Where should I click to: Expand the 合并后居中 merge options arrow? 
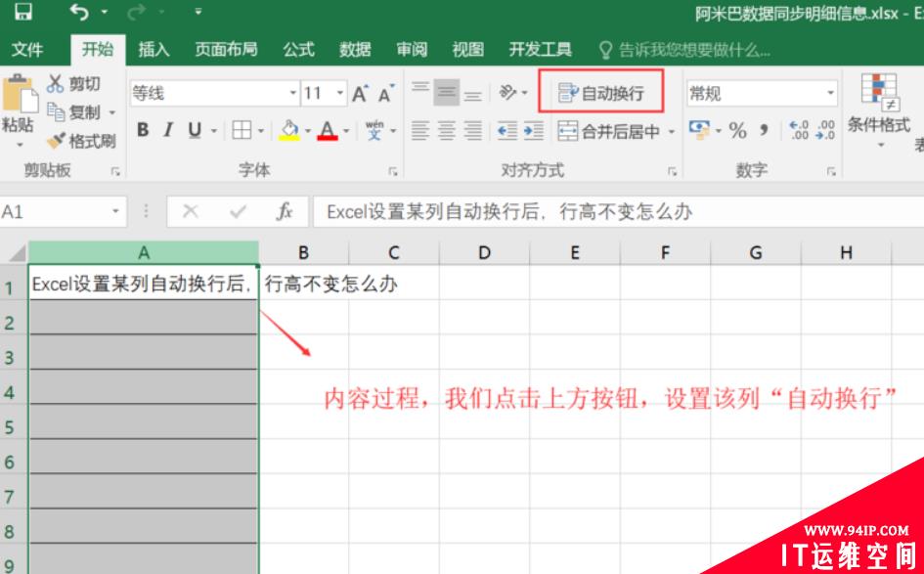click(x=671, y=131)
